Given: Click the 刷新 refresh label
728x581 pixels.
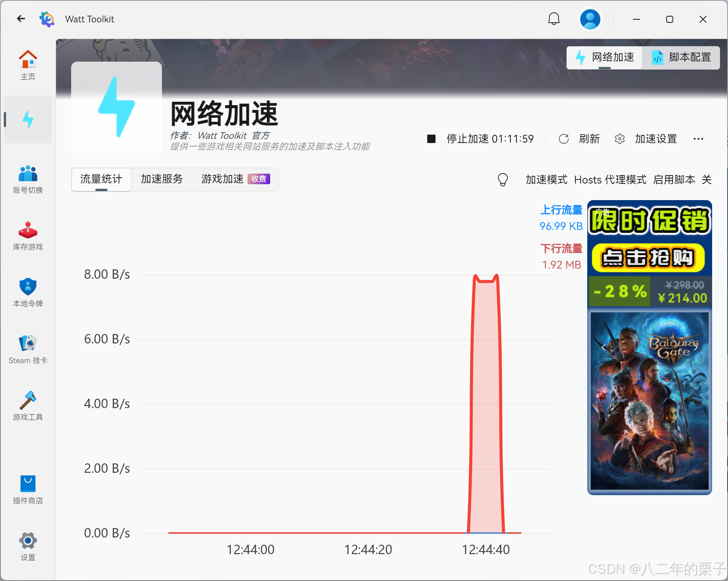Looking at the screenshot, I should [x=589, y=139].
